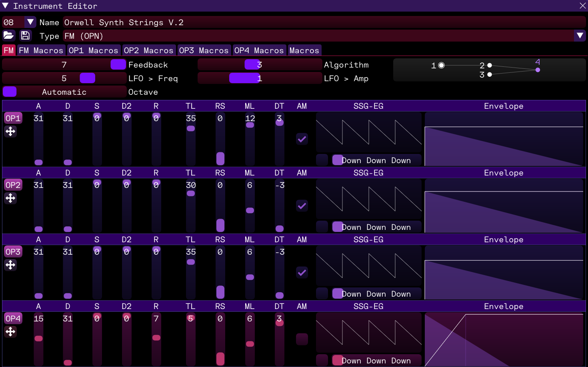
Task: Click the OP3 move handle icon
Action: pyautogui.click(x=10, y=265)
